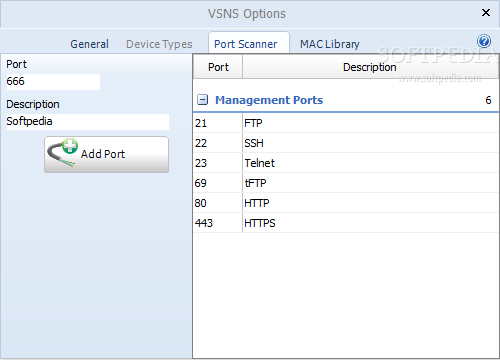Select the port 21 FTP row
Viewport: 500px width, 360px height.
tap(346, 123)
